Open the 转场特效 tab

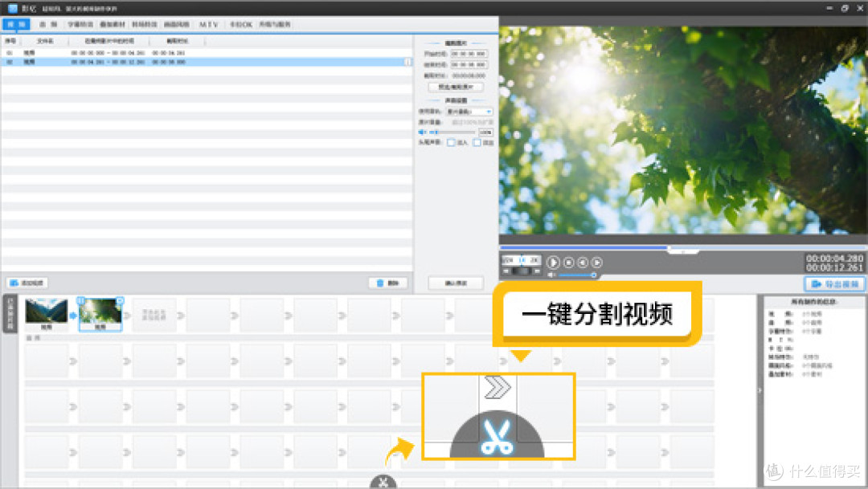145,24
